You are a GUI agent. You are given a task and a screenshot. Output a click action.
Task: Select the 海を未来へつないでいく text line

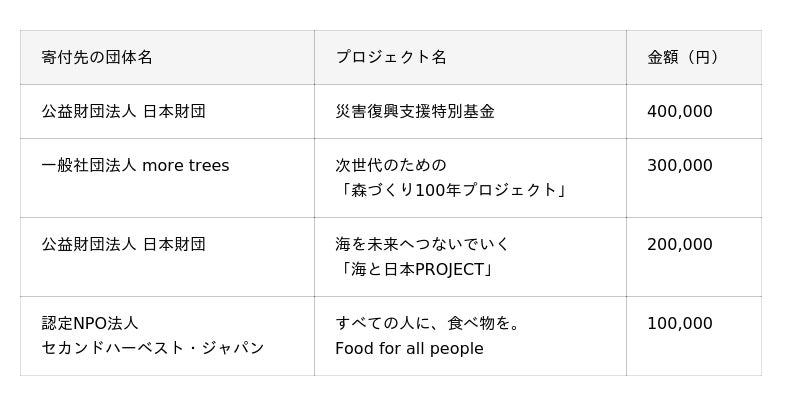pos(423,244)
